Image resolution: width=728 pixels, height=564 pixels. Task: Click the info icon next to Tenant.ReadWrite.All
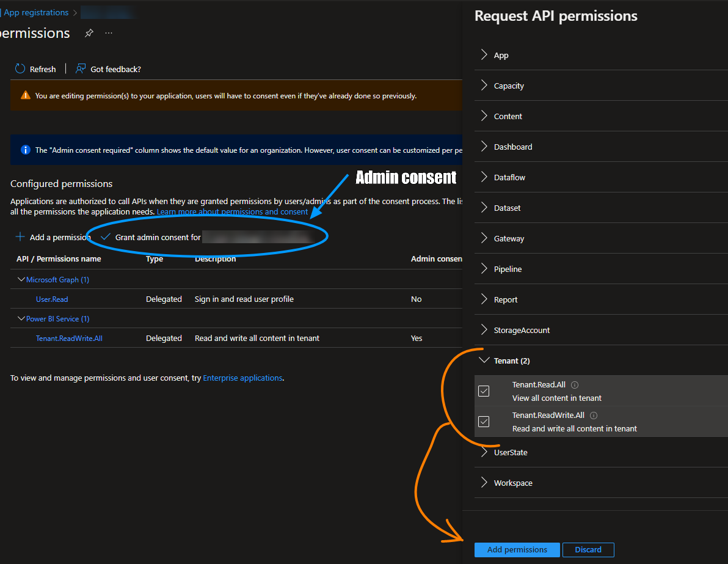coord(594,416)
